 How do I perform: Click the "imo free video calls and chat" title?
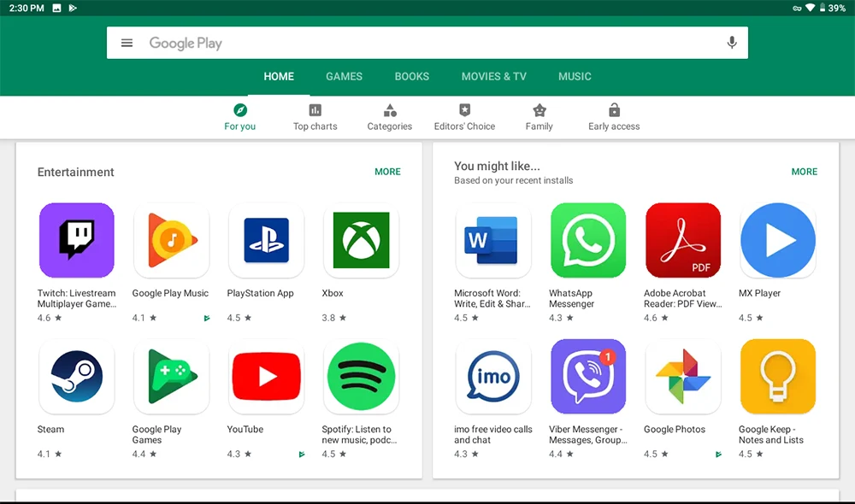pyautogui.click(x=493, y=435)
